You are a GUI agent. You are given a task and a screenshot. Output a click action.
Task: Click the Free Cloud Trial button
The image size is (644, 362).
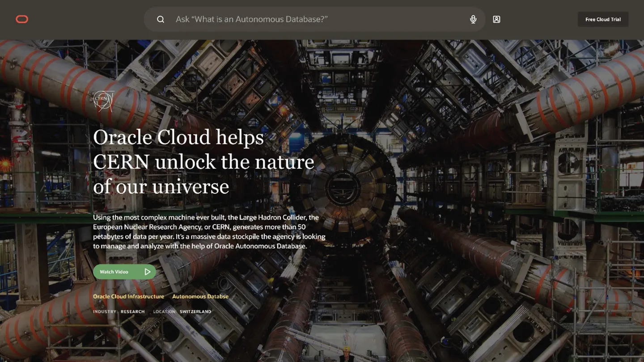click(603, 19)
